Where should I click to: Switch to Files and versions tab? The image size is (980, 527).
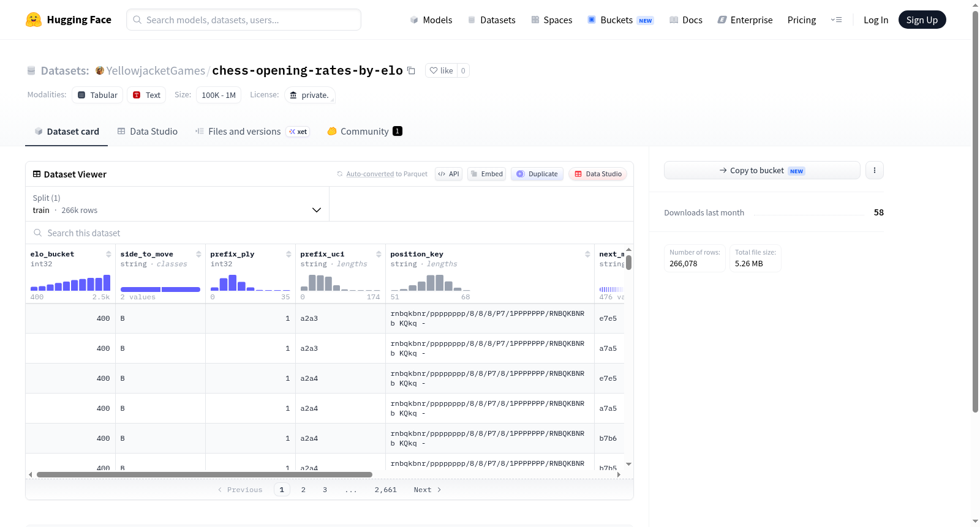coord(252,132)
